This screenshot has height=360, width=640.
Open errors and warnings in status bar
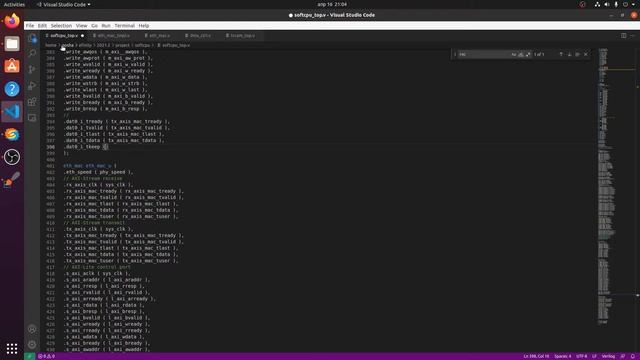(x=46, y=356)
